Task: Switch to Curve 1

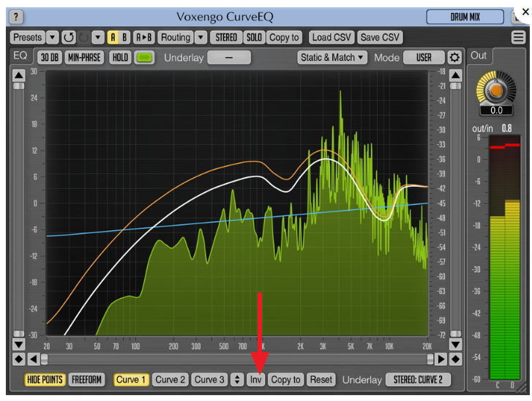Action: tap(131, 379)
